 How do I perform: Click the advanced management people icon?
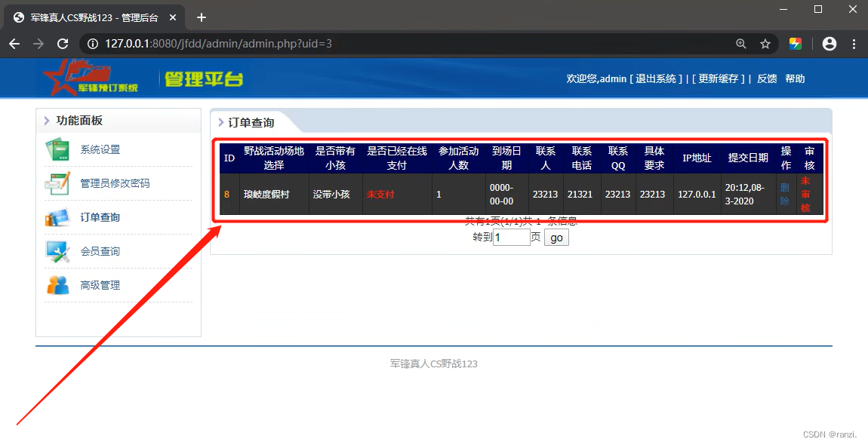(57, 285)
